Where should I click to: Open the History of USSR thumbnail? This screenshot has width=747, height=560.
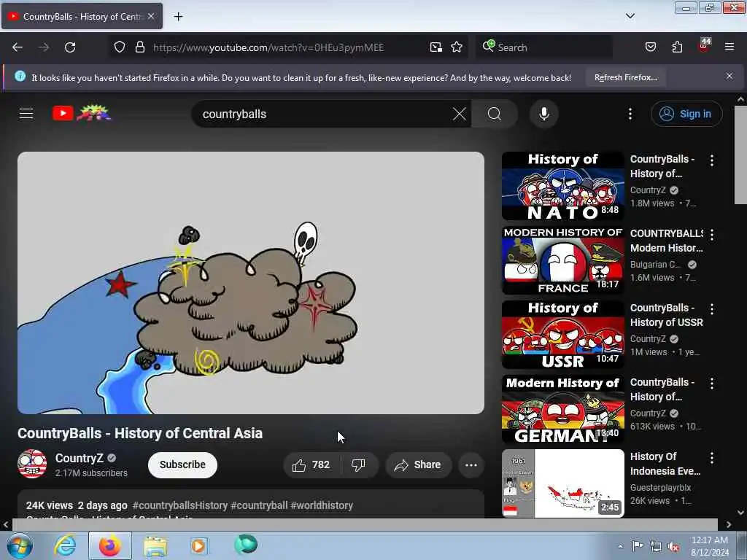[562, 334]
